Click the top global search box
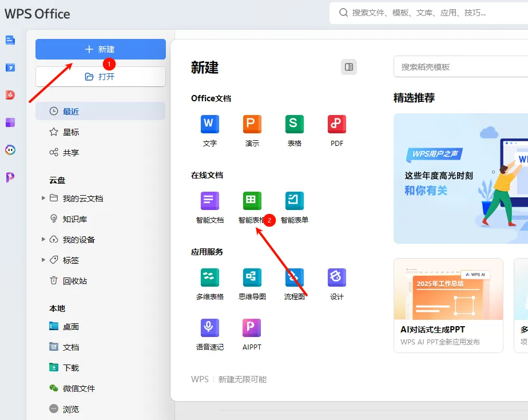Viewport: 528px width, 420px height. pos(428,13)
